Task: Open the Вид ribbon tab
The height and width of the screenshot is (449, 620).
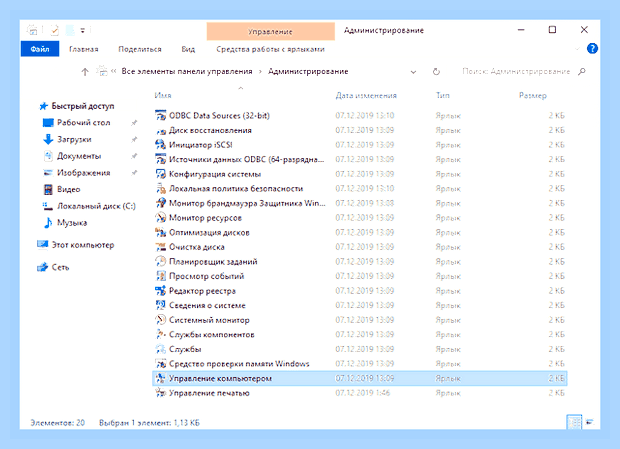Action: 188,49
